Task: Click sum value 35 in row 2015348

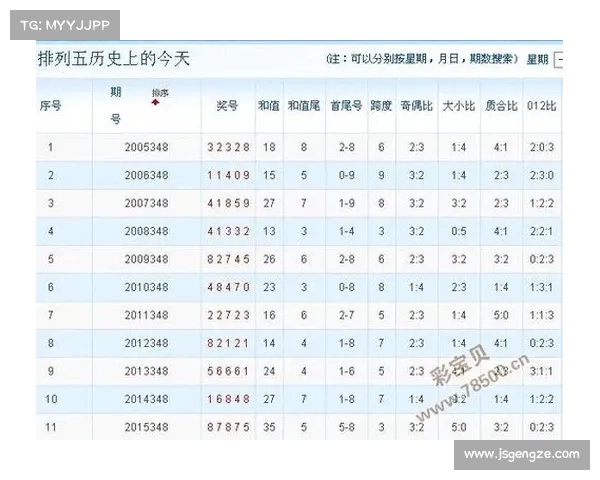Action: coord(269,427)
